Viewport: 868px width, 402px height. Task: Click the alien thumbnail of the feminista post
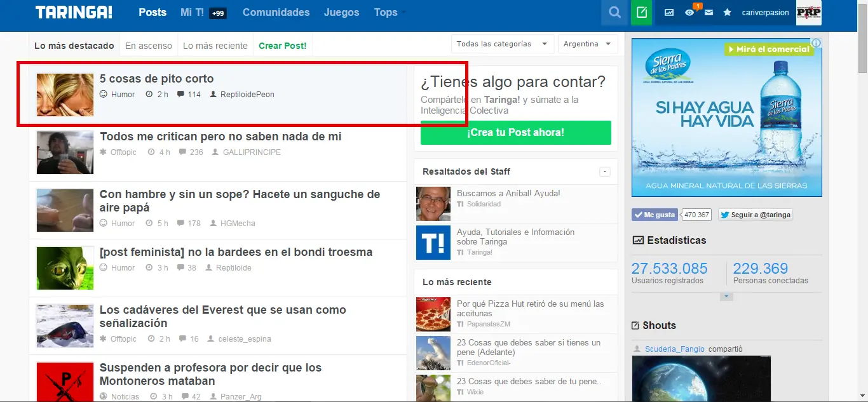click(65, 269)
